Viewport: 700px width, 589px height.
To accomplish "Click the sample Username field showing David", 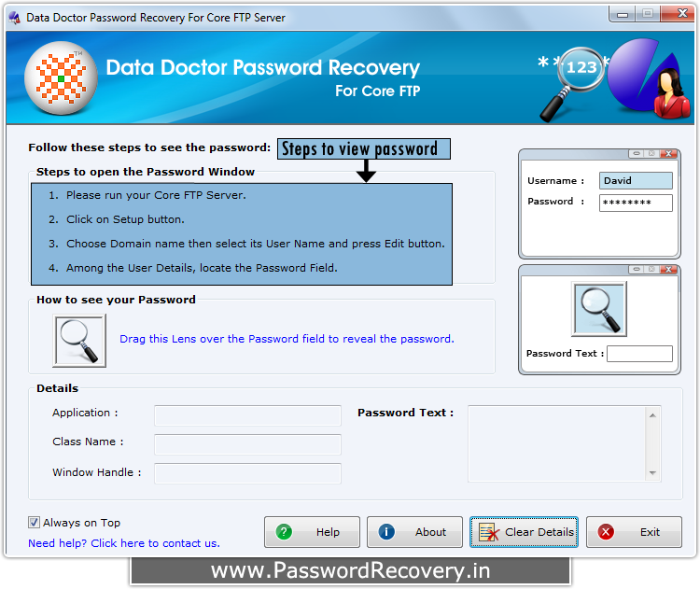I will 636,180.
